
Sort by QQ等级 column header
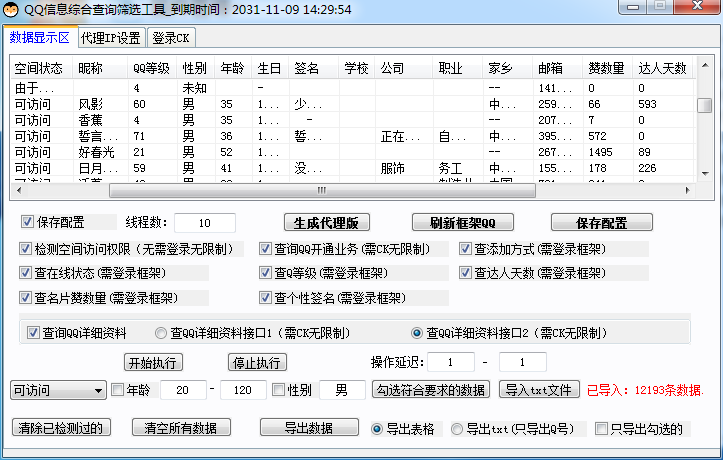pos(152,68)
